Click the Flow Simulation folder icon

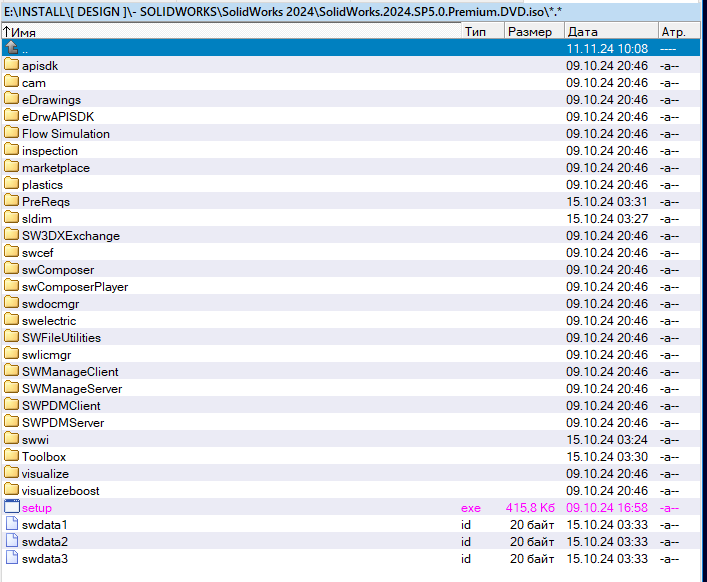[12, 133]
